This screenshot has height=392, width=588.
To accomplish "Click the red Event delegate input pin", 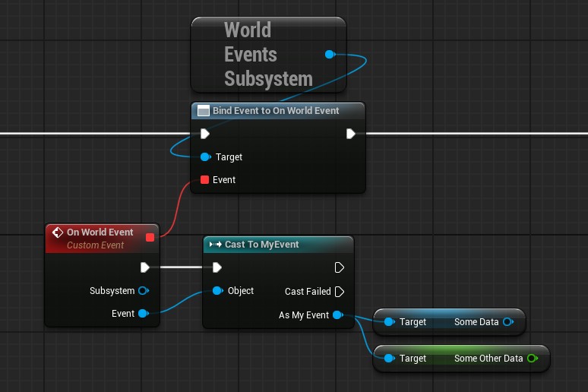I will [204, 180].
